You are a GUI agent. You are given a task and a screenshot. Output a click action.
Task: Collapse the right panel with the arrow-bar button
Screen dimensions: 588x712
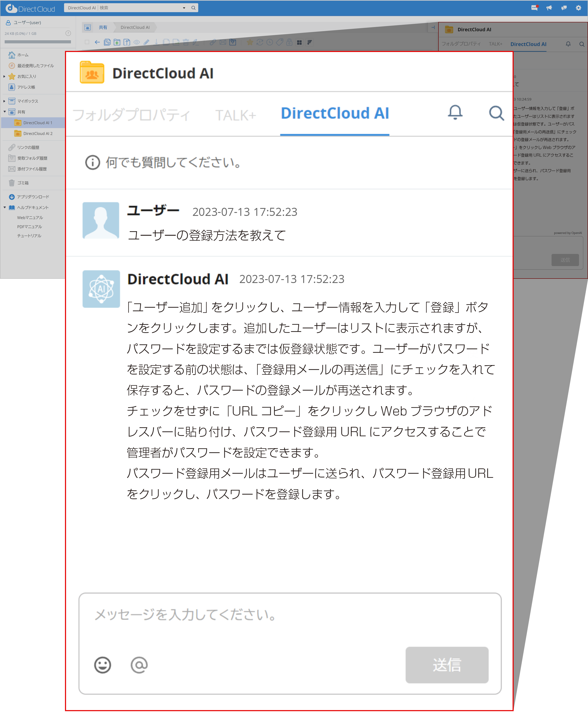[x=433, y=27]
